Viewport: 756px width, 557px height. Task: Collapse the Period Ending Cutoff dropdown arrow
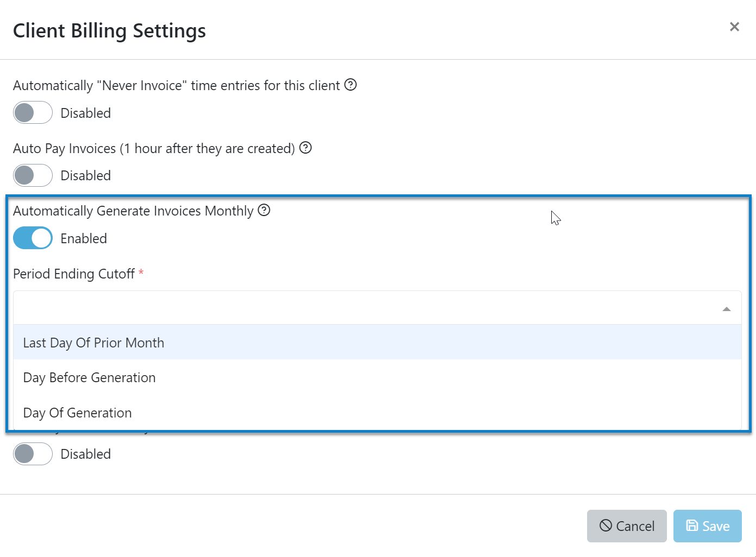726,309
